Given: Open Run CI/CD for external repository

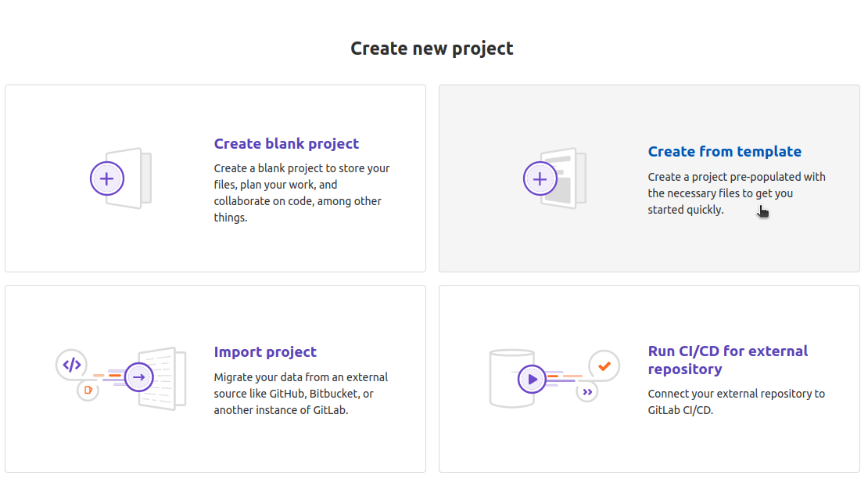Looking at the screenshot, I should tap(727, 360).
